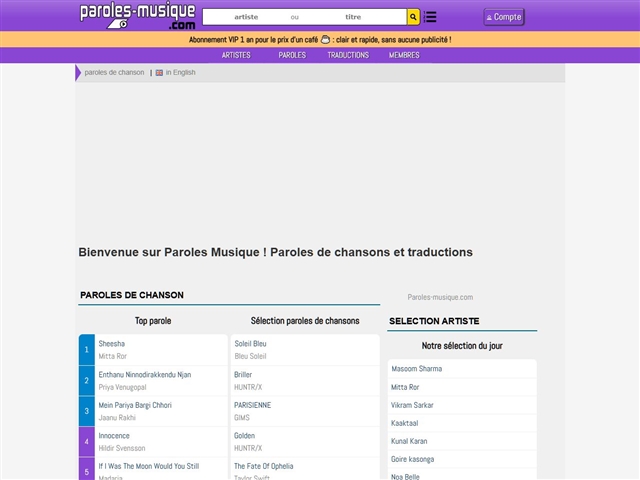Open The Fate Of Ophelia

coord(264,466)
